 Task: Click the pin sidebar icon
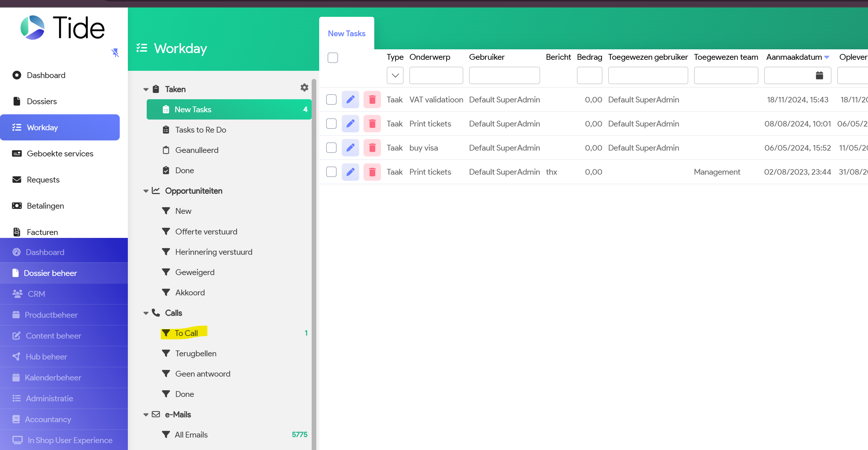pos(115,53)
